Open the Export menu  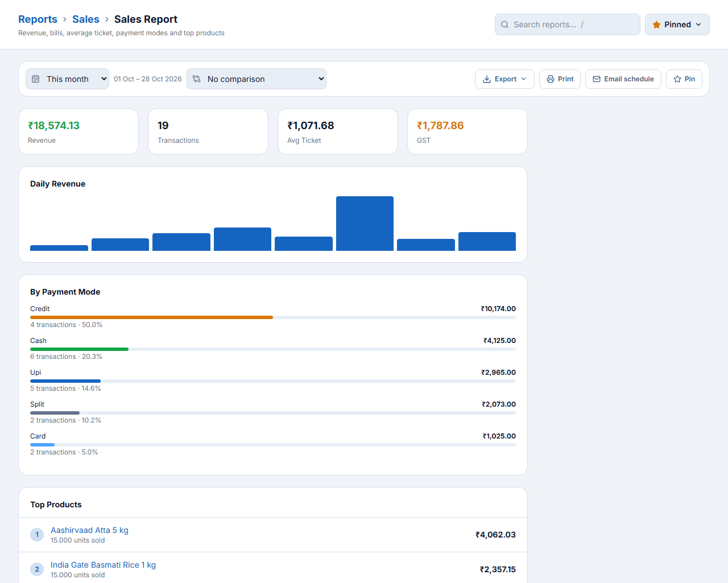click(504, 79)
